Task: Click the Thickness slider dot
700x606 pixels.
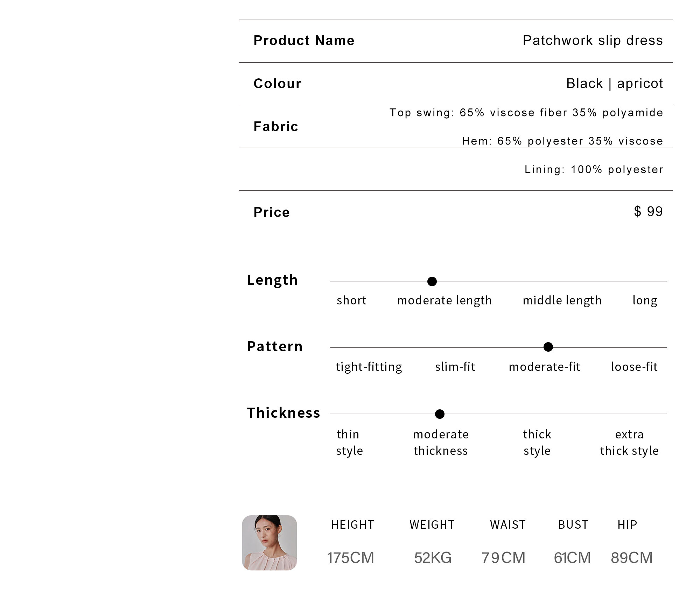Action: click(x=440, y=414)
